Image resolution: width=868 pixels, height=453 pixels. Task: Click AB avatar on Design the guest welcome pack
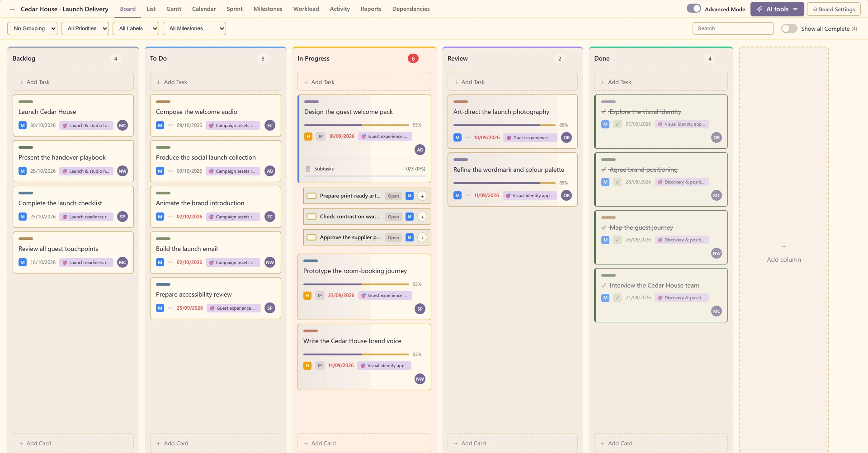(x=420, y=150)
